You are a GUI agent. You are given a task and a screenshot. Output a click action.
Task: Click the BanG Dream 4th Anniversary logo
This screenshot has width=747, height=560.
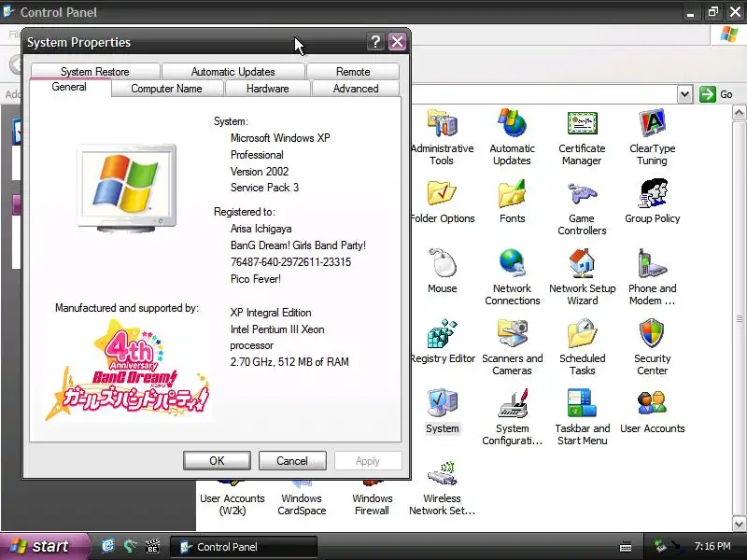pyautogui.click(x=128, y=369)
